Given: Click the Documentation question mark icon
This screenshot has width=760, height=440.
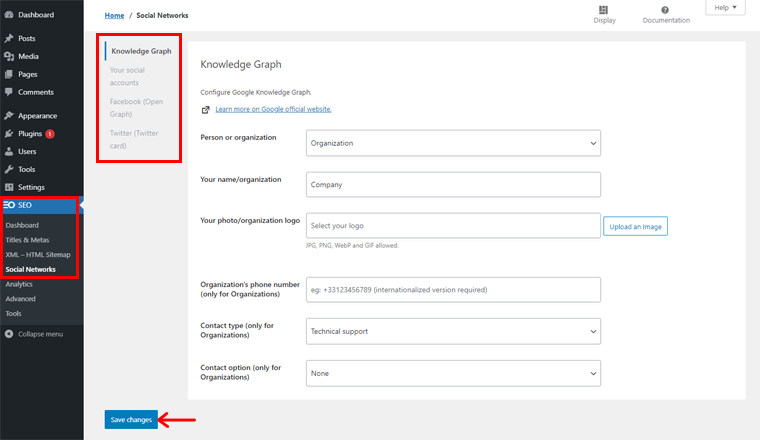Looking at the screenshot, I should tap(665, 10).
